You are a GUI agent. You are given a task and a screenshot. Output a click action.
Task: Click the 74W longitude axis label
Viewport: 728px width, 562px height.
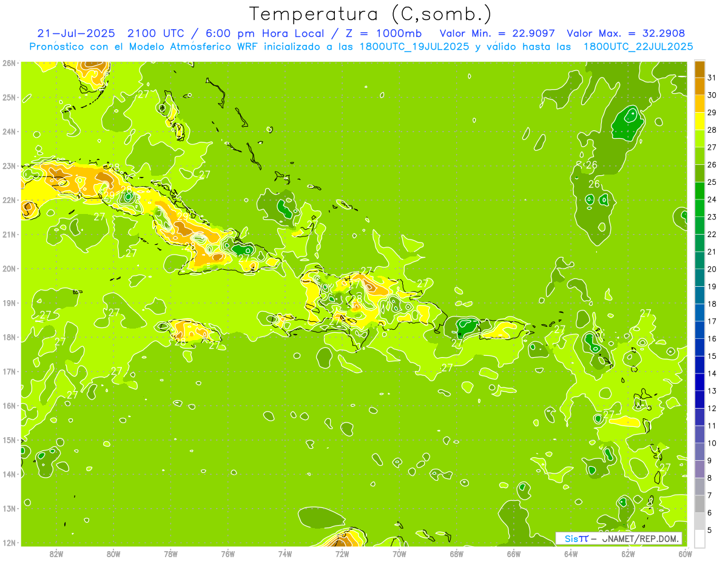click(285, 554)
